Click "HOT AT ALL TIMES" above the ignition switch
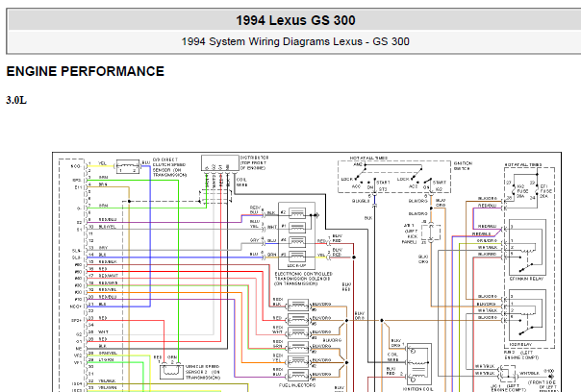Screen dimensions: 581x392 (x=368, y=159)
